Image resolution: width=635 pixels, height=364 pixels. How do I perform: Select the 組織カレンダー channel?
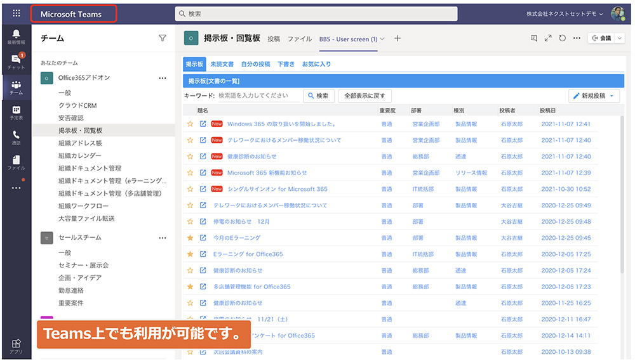tap(80, 155)
